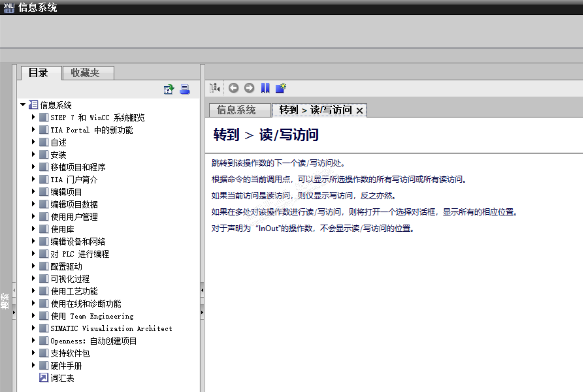583x392 pixels.
Task: Collapse the contents pane with splitter arrow
Action: pyautogui.click(x=202, y=290)
